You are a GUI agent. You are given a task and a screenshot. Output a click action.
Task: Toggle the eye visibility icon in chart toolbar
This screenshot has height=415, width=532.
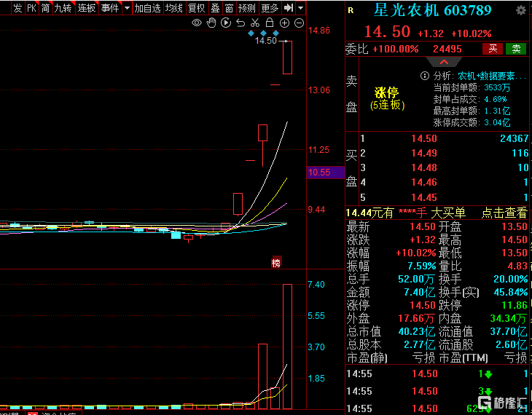tap(197, 23)
